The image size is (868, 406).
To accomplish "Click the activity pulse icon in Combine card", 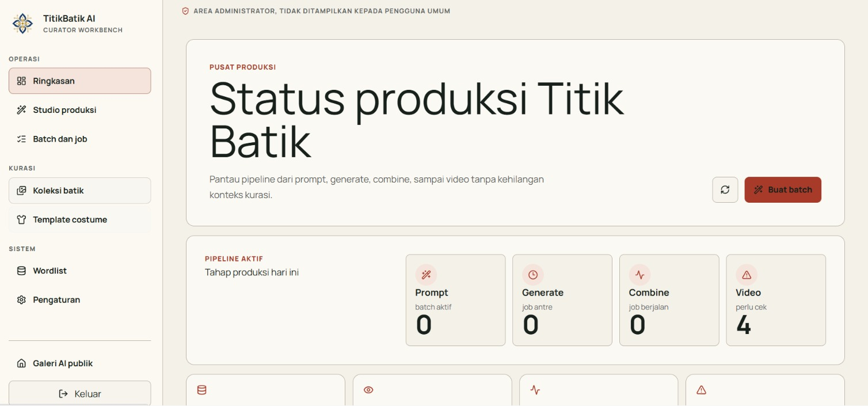I will (x=639, y=275).
